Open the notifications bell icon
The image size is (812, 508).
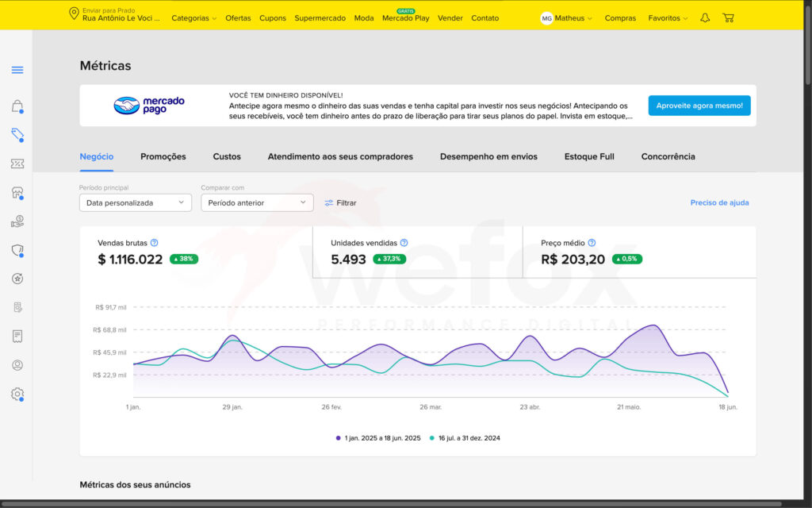705,17
